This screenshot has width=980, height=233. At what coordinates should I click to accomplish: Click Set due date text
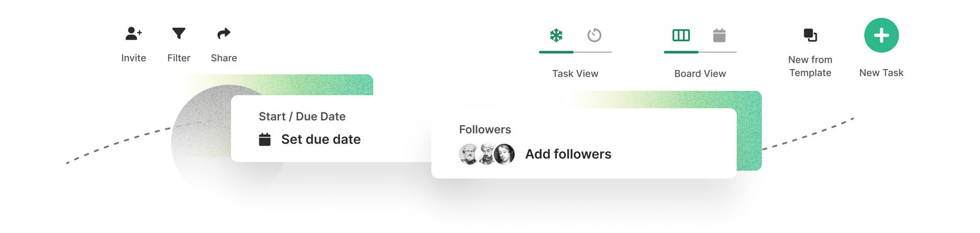(x=321, y=139)
